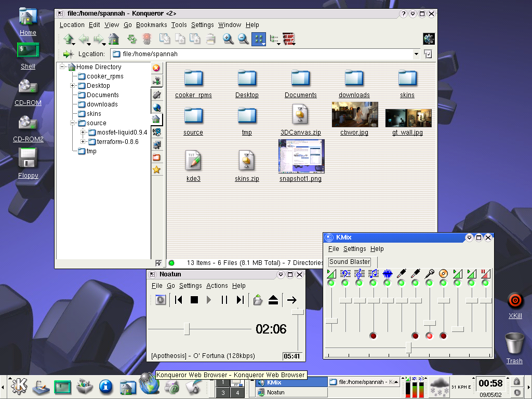The height and width of the screenshot is (399, 532).
Task: Toggle the green mute LED under the bass clef
Action: point(345,283)
